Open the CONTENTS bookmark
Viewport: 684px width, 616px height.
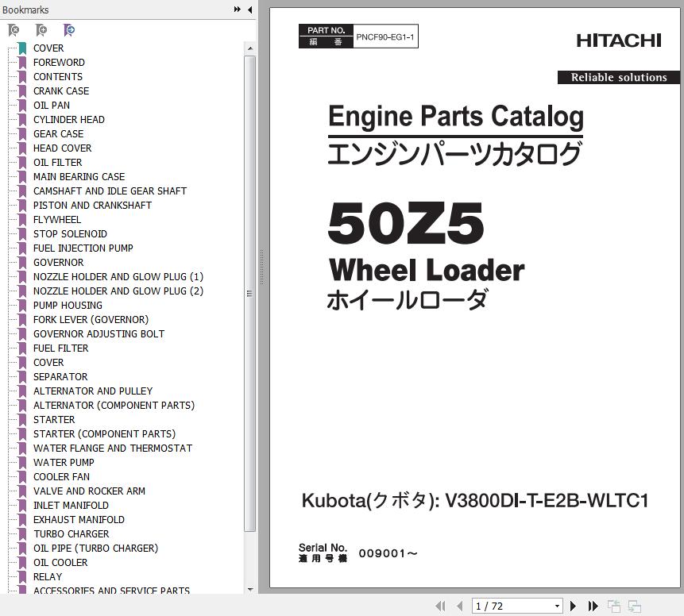(x=58, y=77)
